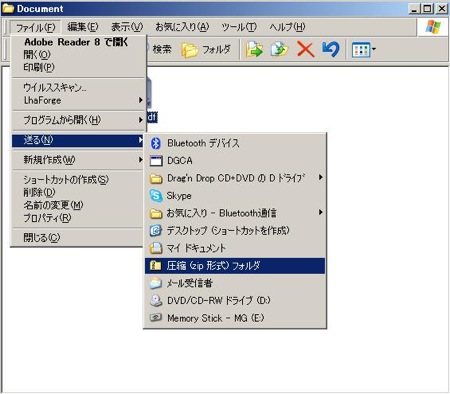Expand the 送る(N) submenu arrow
Screen dimensions: 450x394
[x=140, y=140]
